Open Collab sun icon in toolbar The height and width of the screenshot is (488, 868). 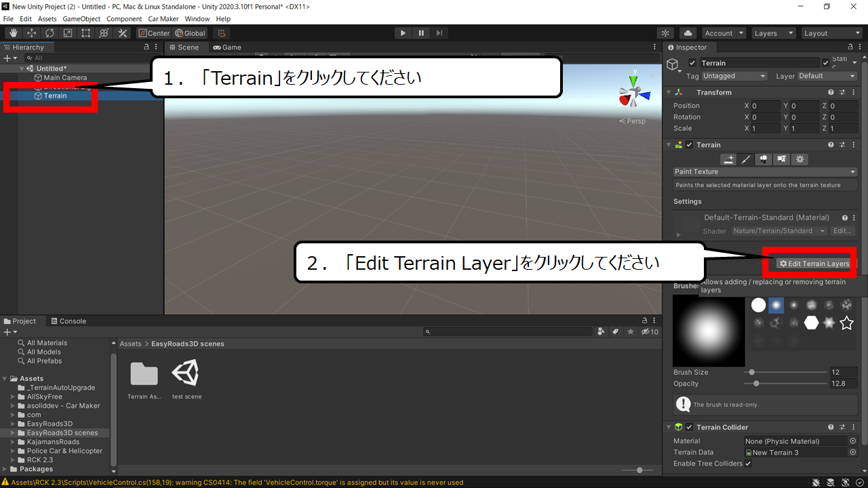[x=666, y=33]
